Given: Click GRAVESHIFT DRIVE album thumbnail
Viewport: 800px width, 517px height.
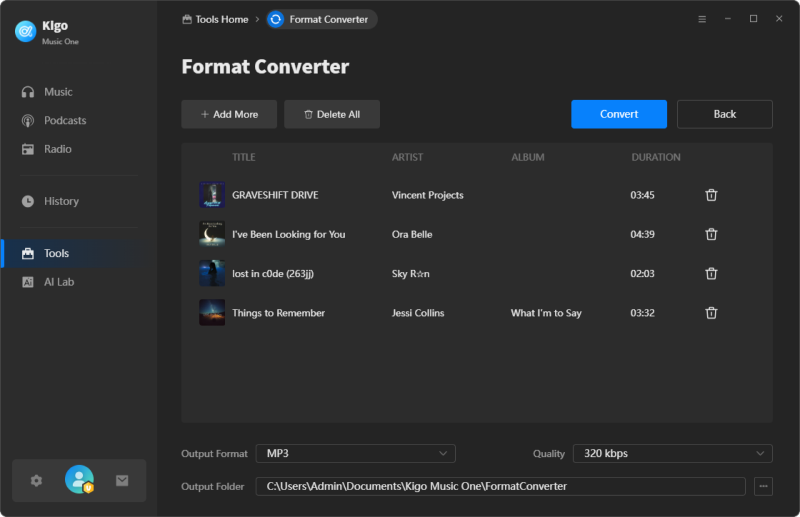Looking at the screenshot, I should coord(212,194).
